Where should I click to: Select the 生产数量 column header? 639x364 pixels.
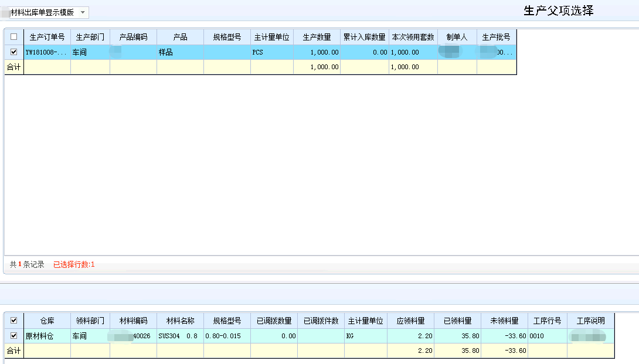click(317, 37)
